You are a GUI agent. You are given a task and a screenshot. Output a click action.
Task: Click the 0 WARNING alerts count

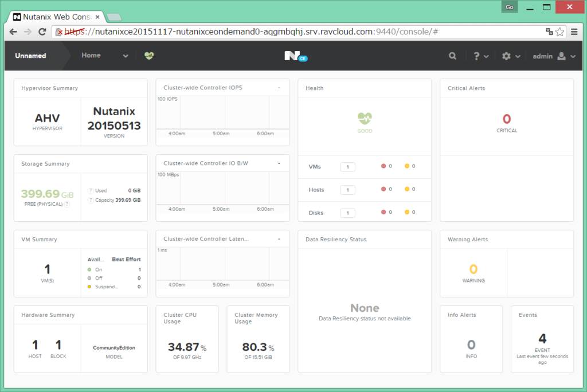pyautogui.click(x=473, y=269)
